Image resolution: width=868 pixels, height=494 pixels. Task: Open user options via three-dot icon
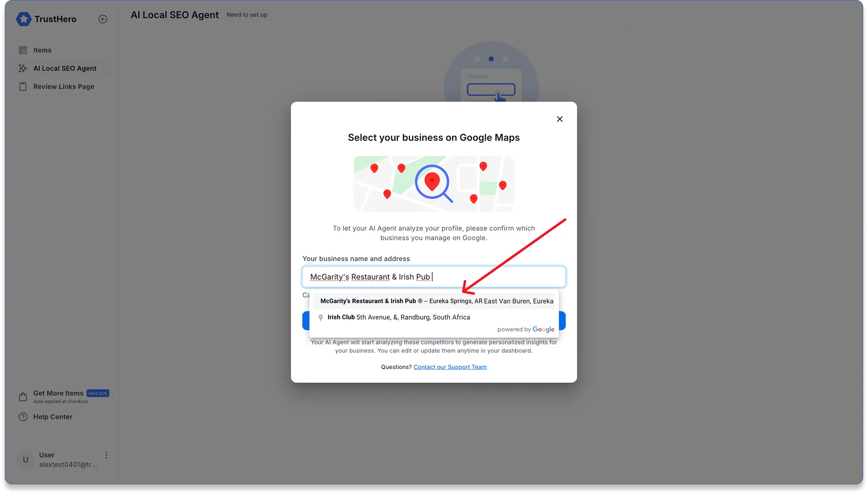(106, 455)
